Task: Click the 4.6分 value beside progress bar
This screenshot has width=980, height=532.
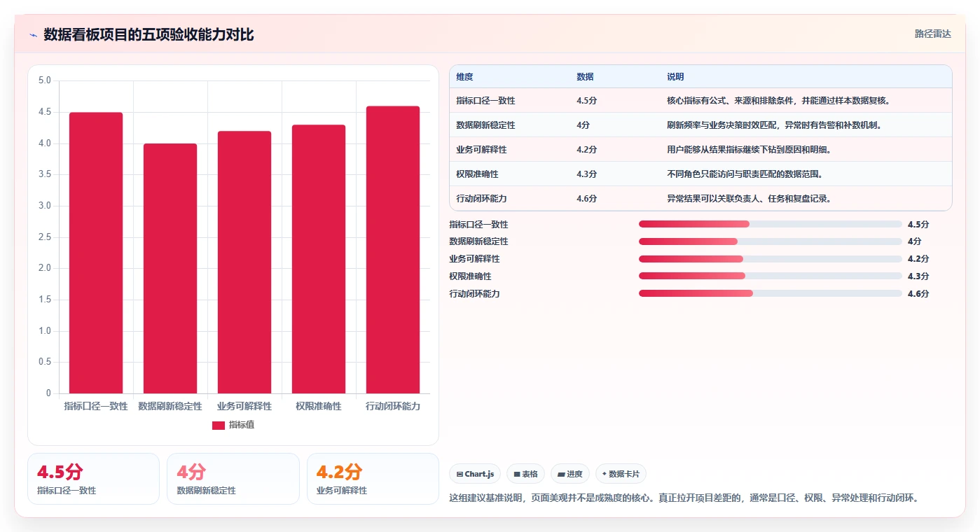Action: coord(918,294)
